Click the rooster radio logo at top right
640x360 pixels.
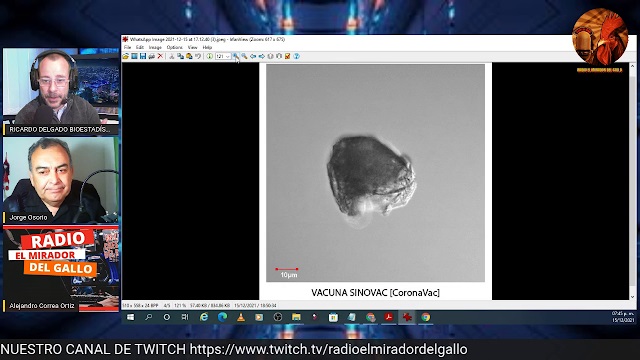point(599,38)
